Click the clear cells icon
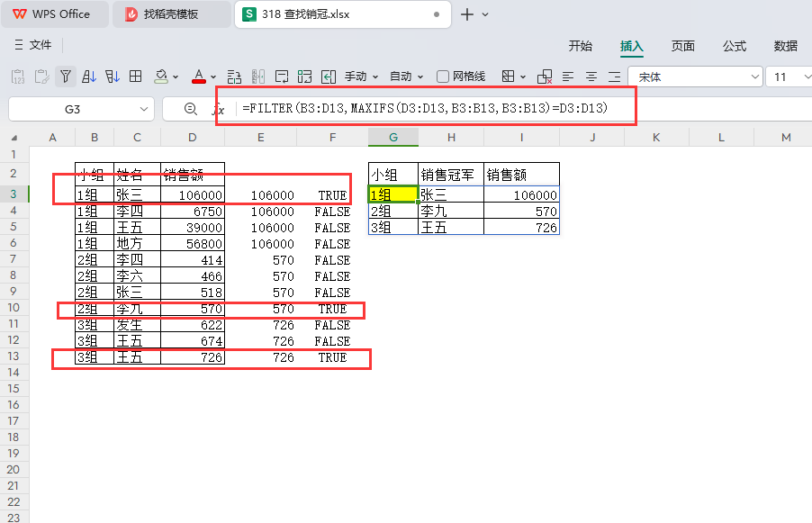812x523 pixels. (545, 77)
